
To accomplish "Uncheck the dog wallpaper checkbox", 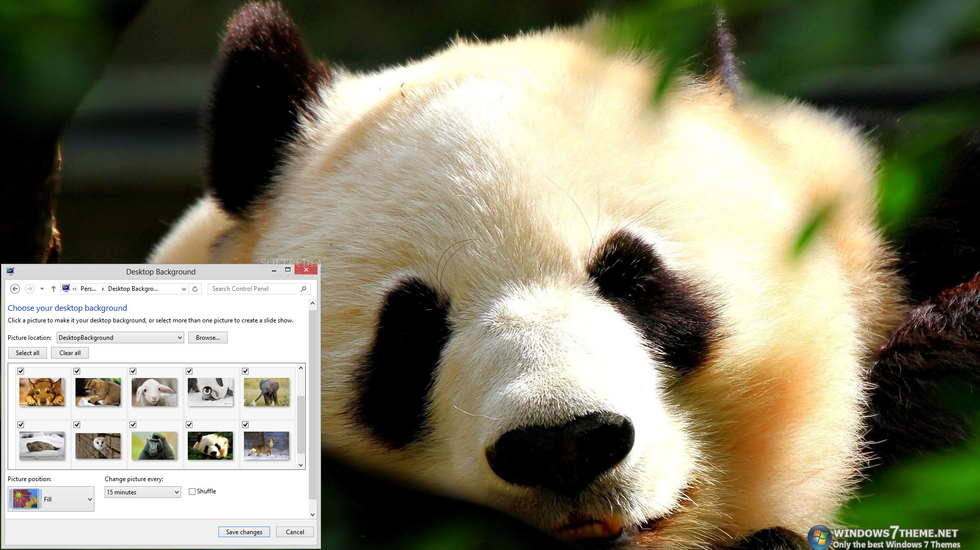I will click(x=21, y=371).
